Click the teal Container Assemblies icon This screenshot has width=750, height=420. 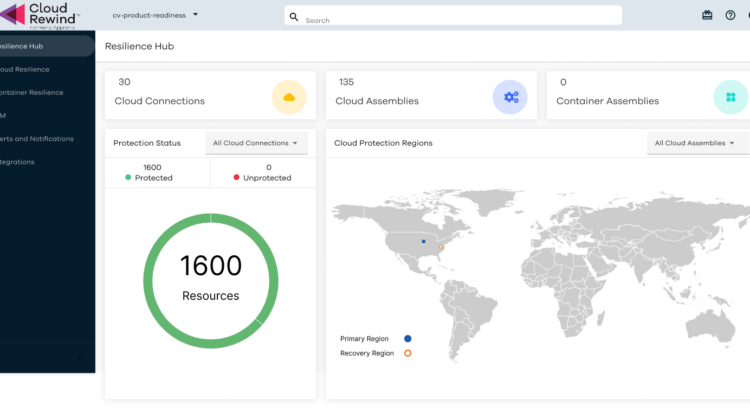pyautogui.click(x=730, y=96)
